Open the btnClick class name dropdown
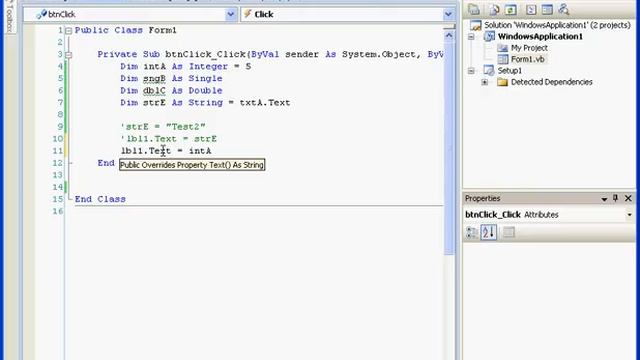This screenshot has height=360, width=640. [x=231, y=14]
